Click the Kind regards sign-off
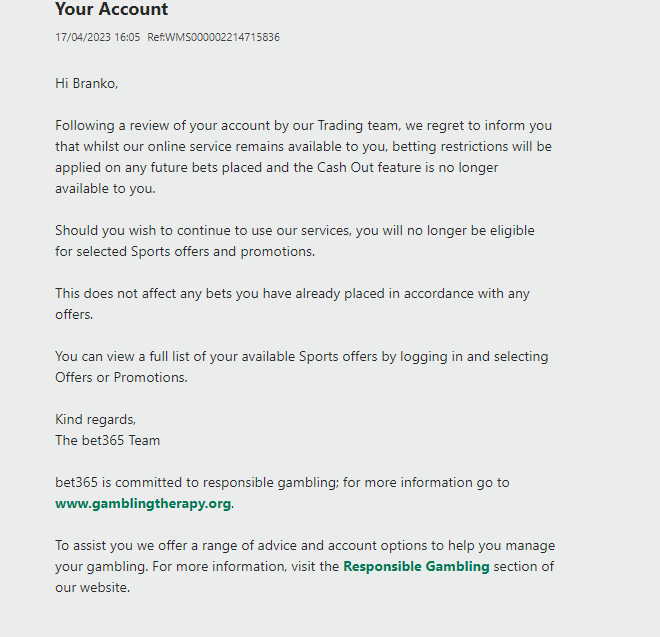The height and width of the screenshot is (637, 660). click(96, 419)
